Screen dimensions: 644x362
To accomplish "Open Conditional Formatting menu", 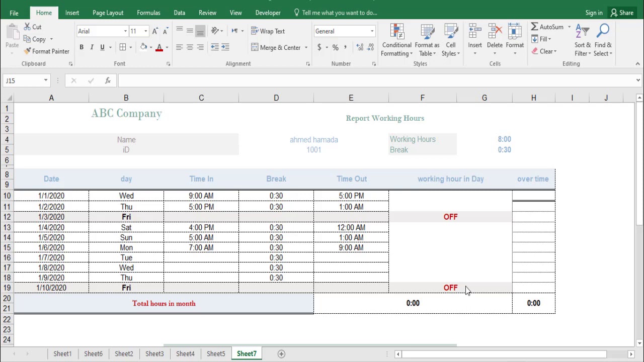I will 397,40.
